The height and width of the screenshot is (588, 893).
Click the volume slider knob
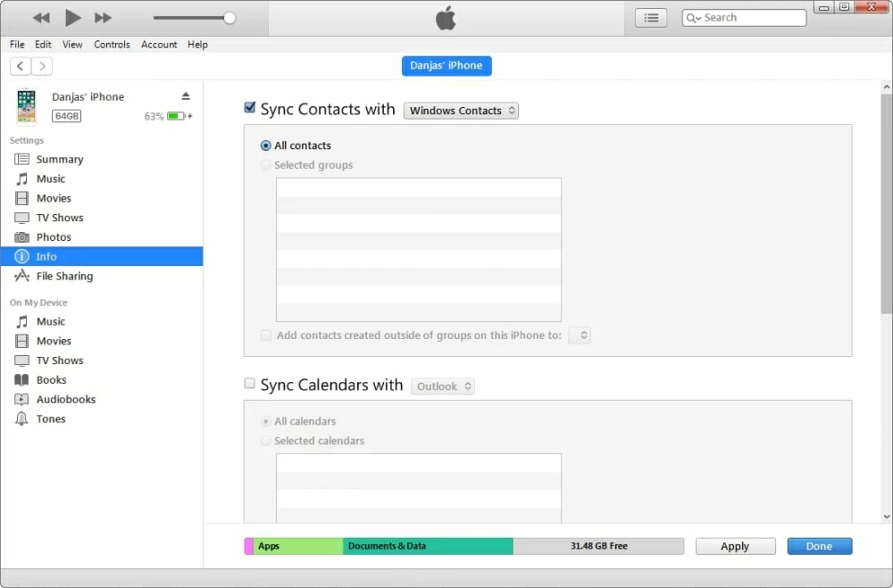[x=230, y=18]
